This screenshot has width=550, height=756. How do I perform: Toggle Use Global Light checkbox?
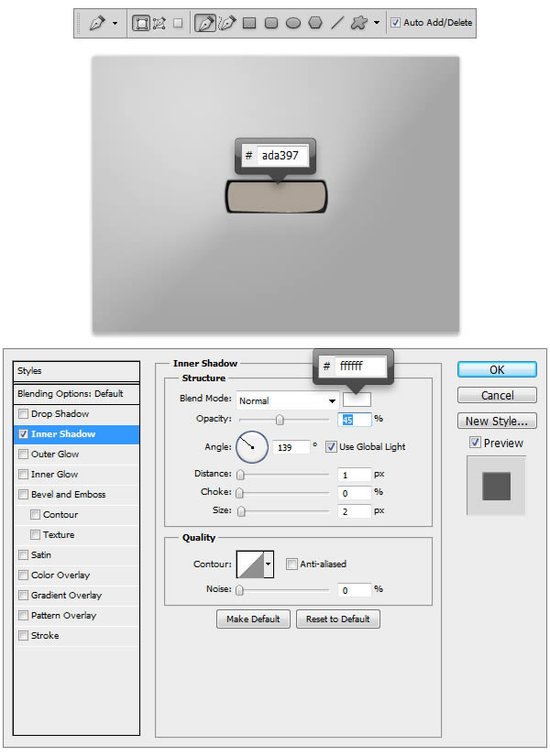pos(331,447)
